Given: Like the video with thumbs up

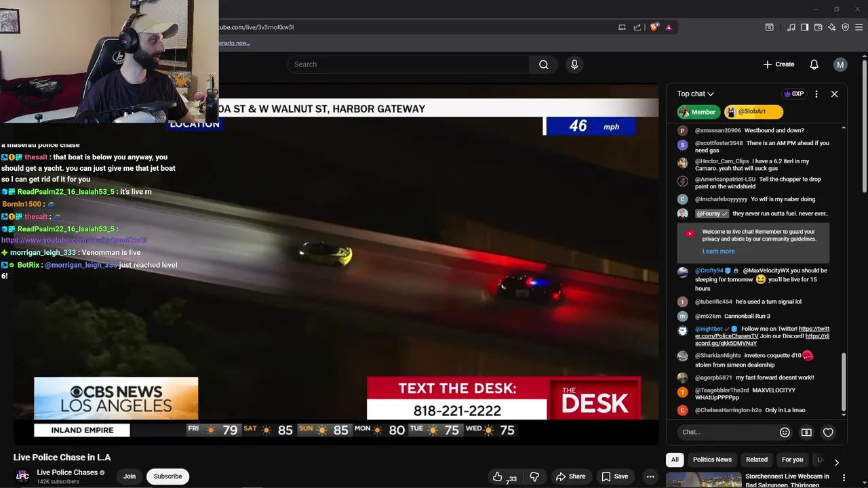Looking at the screenshot, I should 504,476.
